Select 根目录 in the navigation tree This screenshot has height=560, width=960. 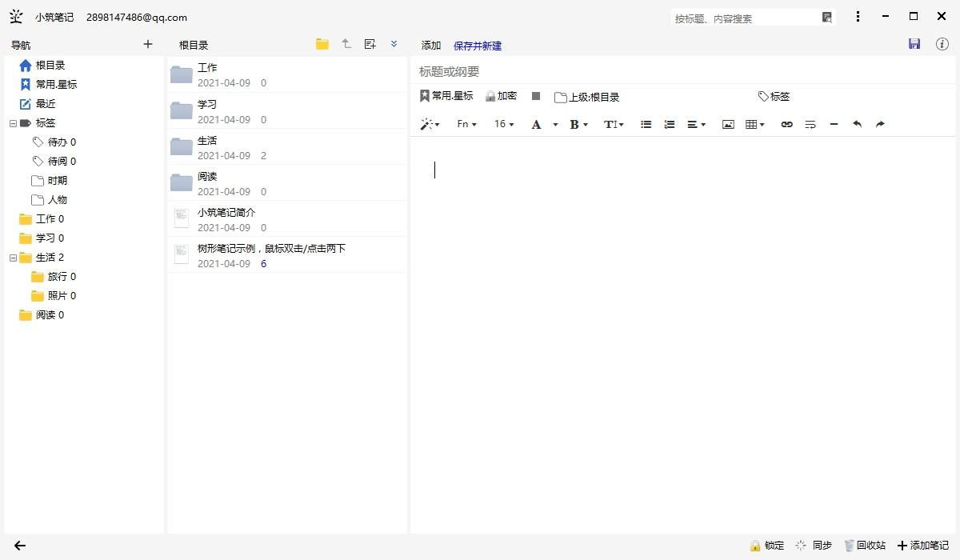pyautogui.click(x=42, y=66)
